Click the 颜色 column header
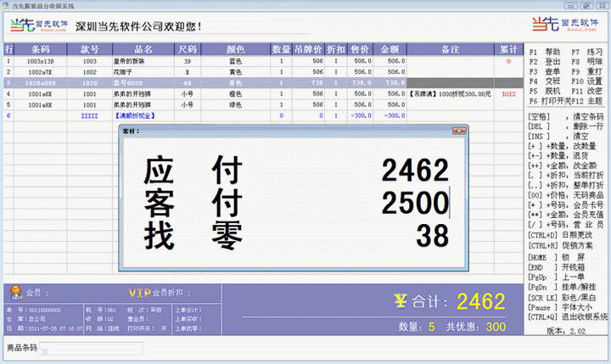Screen dimensions: 611x364 tap(237, 50)
